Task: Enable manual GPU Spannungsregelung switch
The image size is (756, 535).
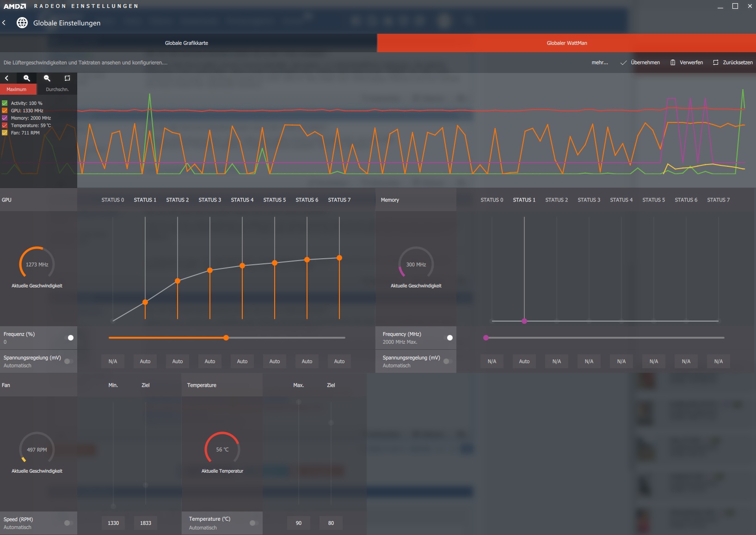Action: tap(68, 361)
